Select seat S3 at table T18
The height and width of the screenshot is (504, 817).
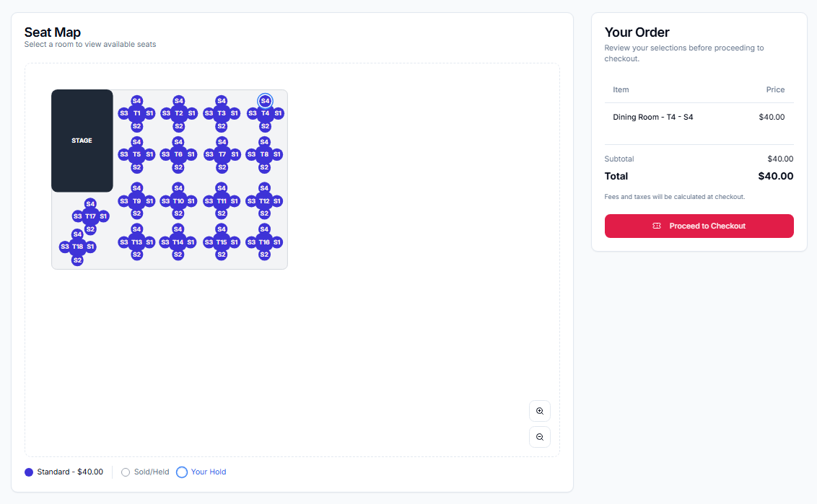(x=64, y=247)
